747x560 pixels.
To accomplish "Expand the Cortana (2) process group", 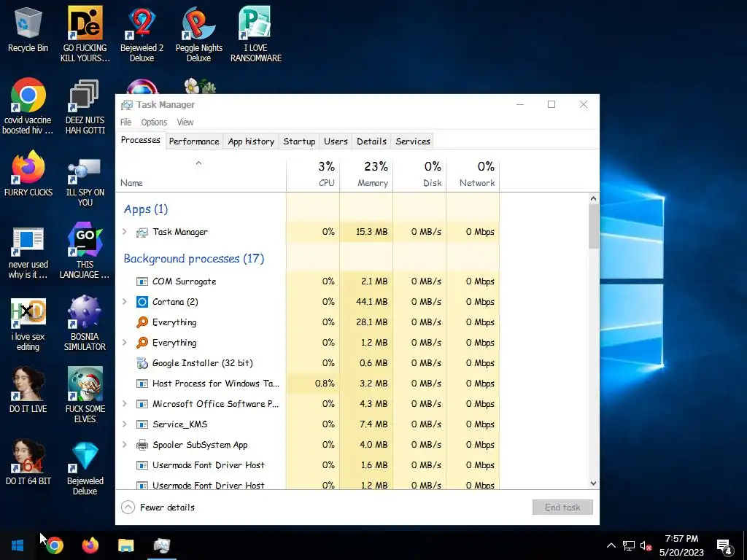I will 125,301.
